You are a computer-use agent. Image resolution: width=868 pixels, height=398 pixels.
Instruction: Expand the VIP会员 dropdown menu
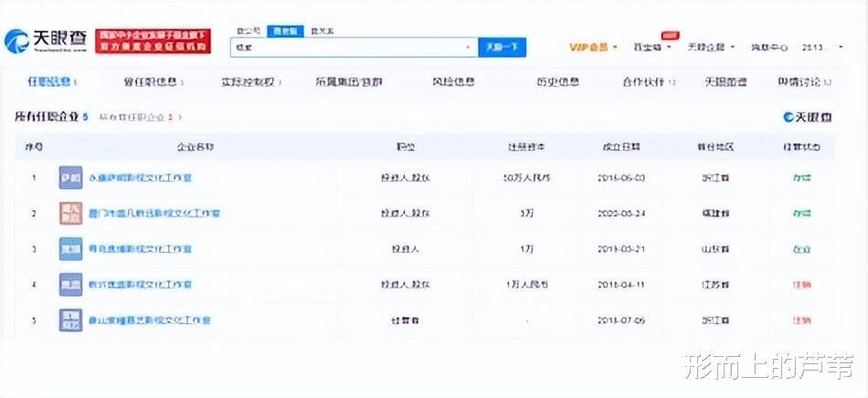tap(593, 47)
